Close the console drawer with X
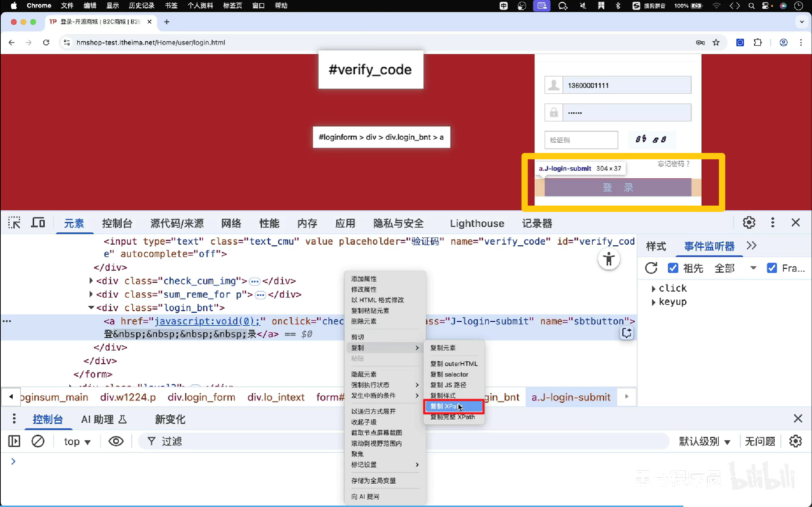The image size is (812, 507). click(798, 419)
